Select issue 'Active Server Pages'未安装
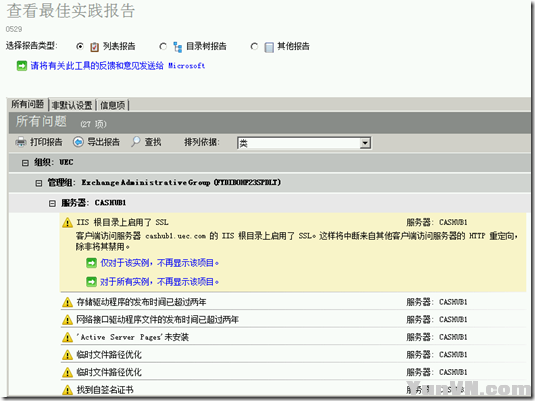 132,337
